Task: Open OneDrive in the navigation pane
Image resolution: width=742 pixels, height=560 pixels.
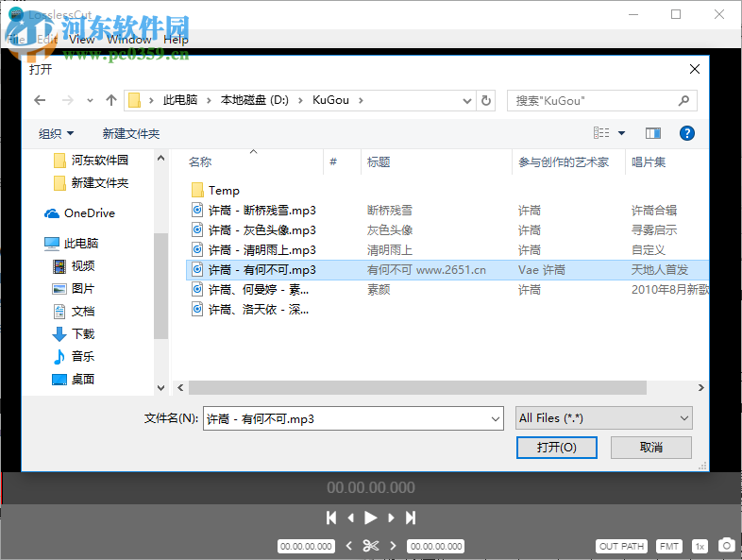Action: pos(79,213)
